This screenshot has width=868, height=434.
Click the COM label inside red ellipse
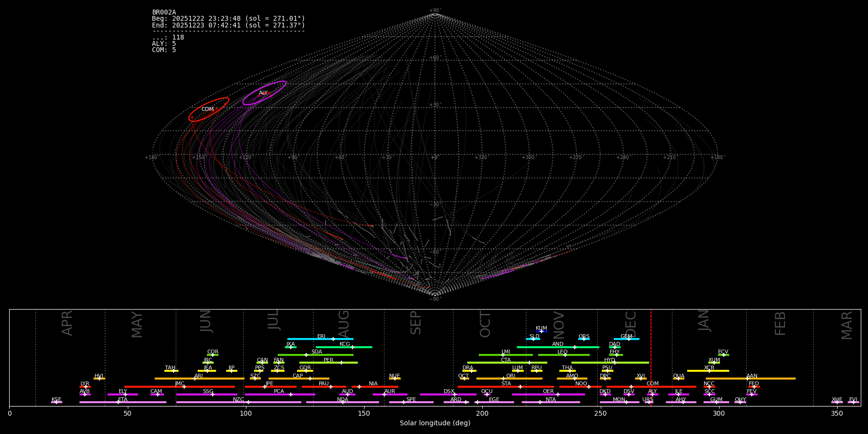click(x=207, y=109)
